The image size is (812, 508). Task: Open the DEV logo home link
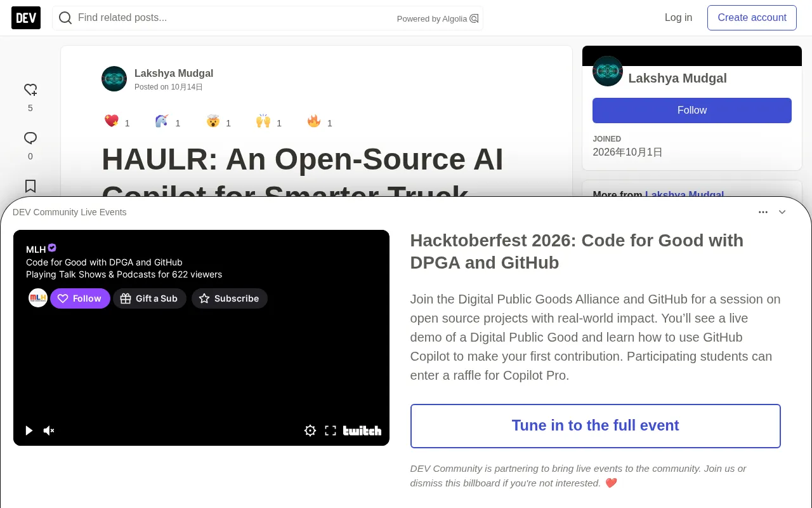[26, 18]
